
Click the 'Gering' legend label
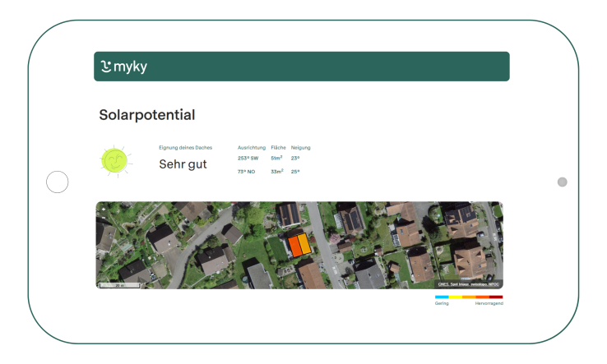(x=442, y=303)
